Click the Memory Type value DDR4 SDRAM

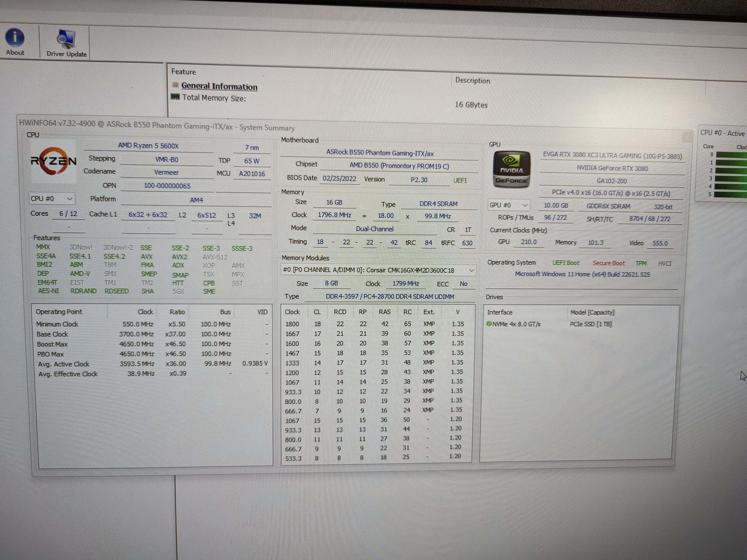coord(438,204)
